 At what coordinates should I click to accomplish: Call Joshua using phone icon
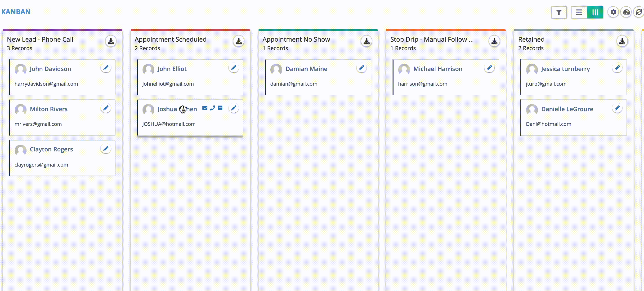tap(212, 108)
